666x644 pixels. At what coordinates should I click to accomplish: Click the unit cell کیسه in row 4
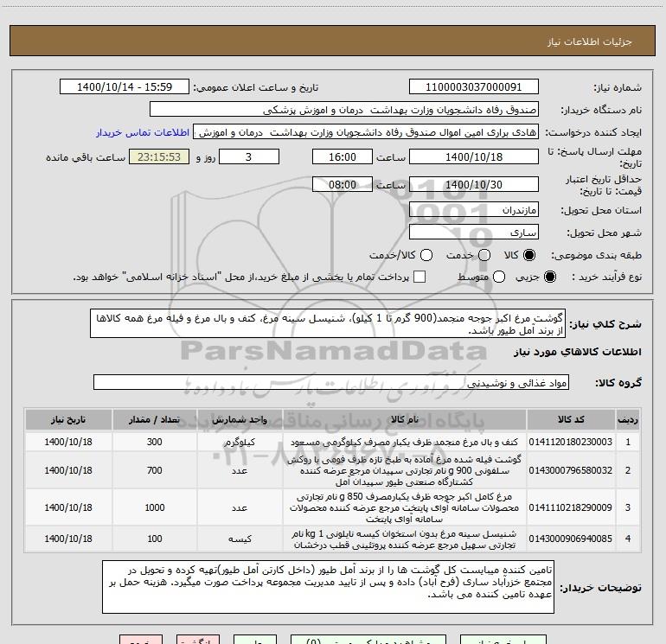point(240,539)
